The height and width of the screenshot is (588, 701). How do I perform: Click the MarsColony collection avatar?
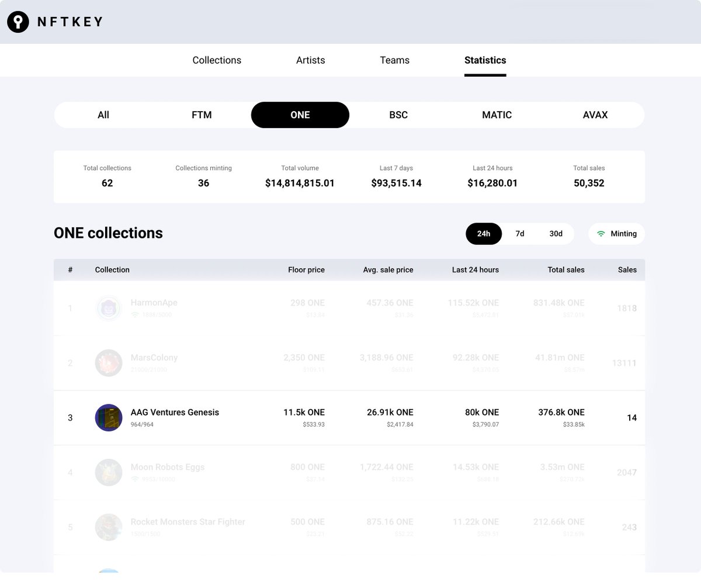(109, 363)
